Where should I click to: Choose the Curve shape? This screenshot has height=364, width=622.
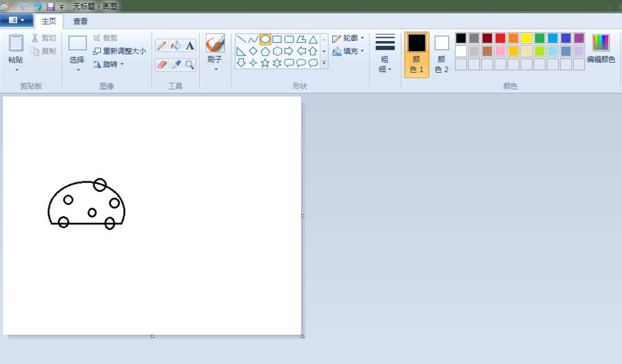pyautogui.click(x=253, y=39)
